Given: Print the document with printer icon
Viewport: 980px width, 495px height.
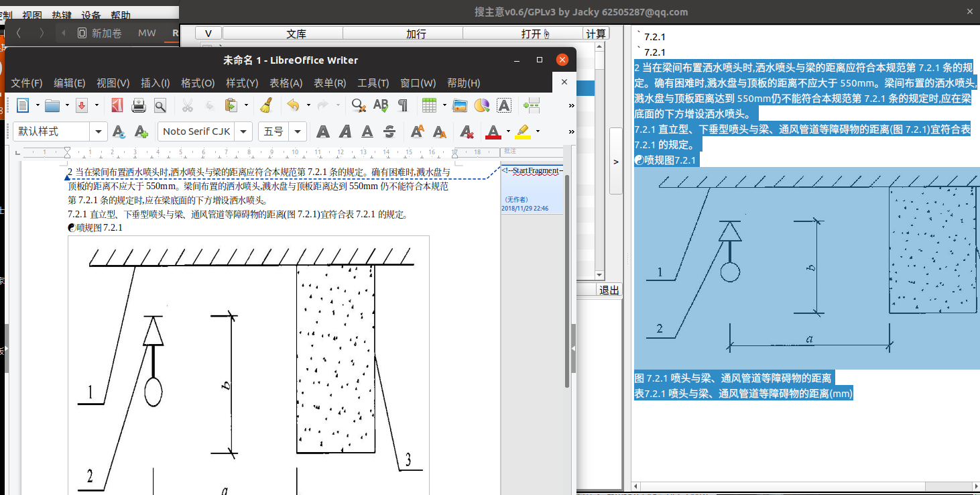Looking at the screenshot, I should tap(139, 105).
